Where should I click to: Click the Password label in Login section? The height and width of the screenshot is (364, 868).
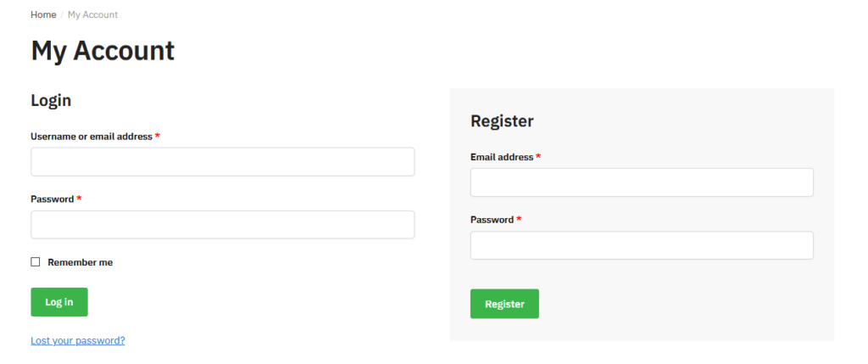click(53, 199)
